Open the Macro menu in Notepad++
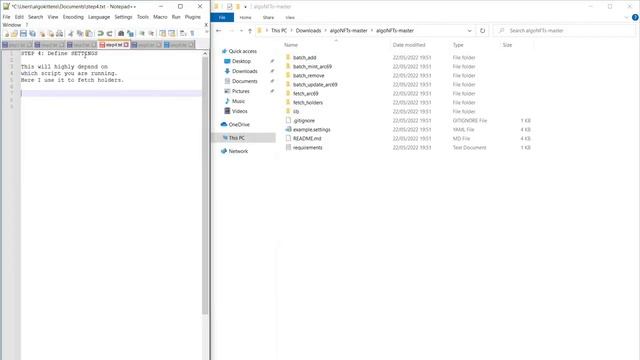Image resolution: width=640 pixels, height=360 pixels. pyautogui.click(x=160, y=17)
